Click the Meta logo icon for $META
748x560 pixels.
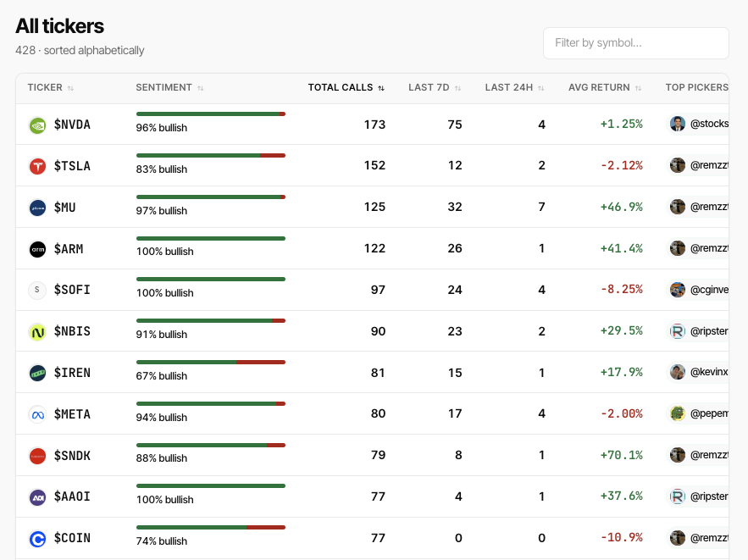(x=37, y=414)
